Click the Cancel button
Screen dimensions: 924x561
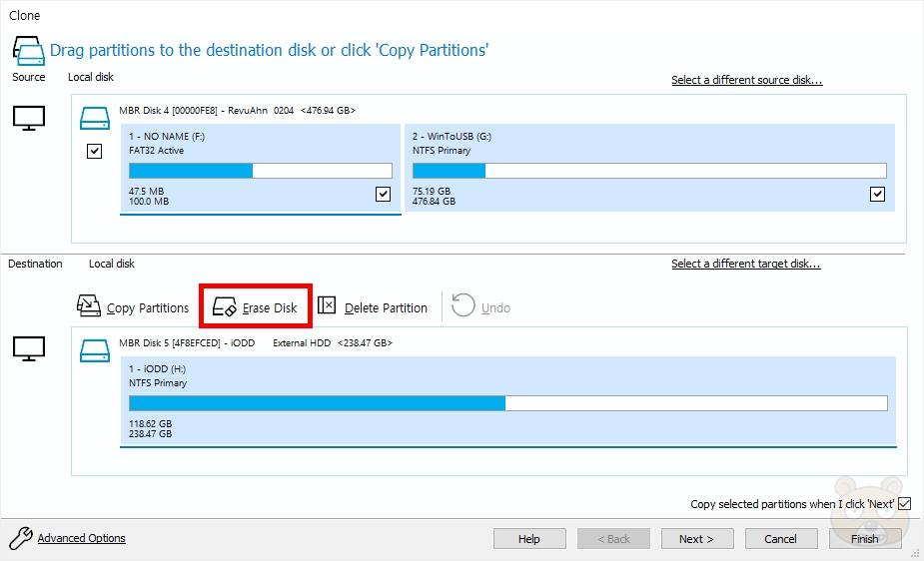tap(781, 539)
